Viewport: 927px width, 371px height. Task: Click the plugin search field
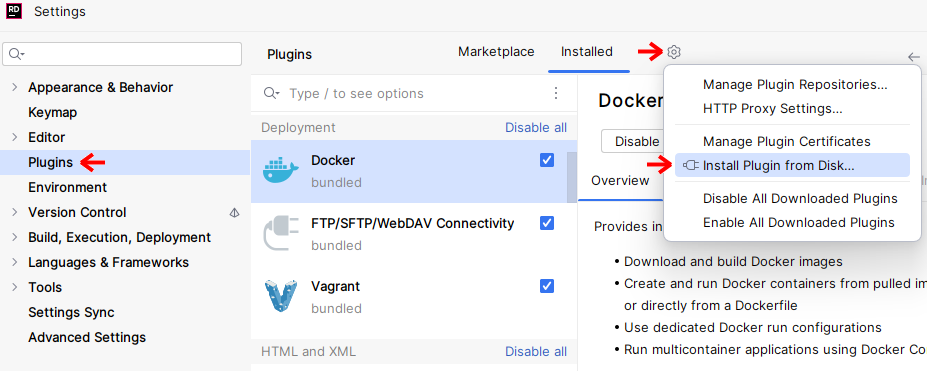tap(414, 93)
